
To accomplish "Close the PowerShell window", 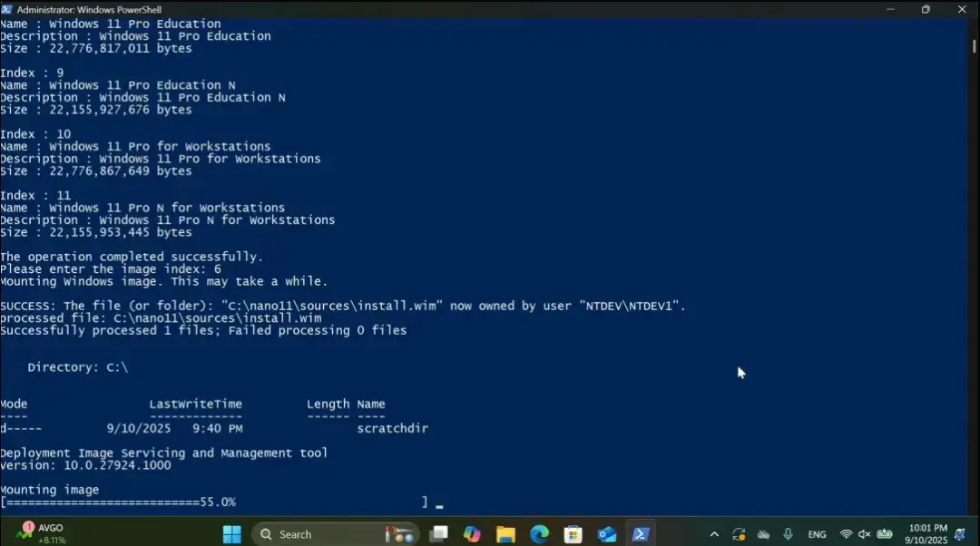I will click(x=962, y=9).
